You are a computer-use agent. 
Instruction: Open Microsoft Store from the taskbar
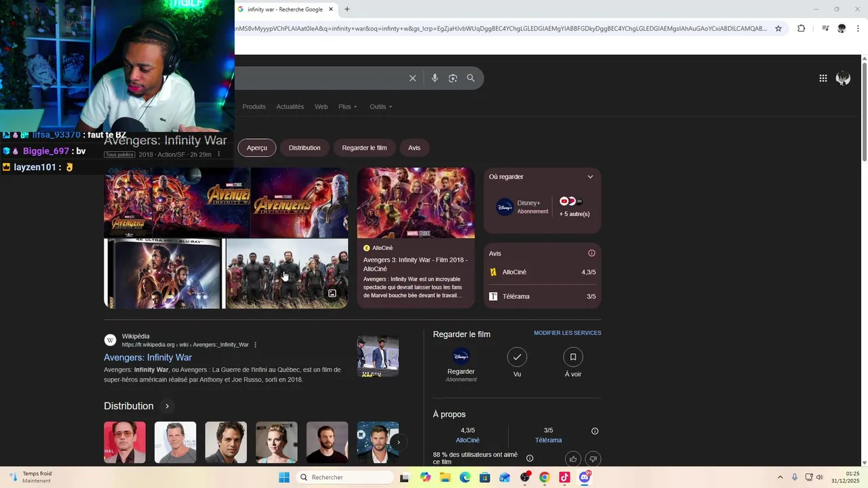tap(485, 477)
